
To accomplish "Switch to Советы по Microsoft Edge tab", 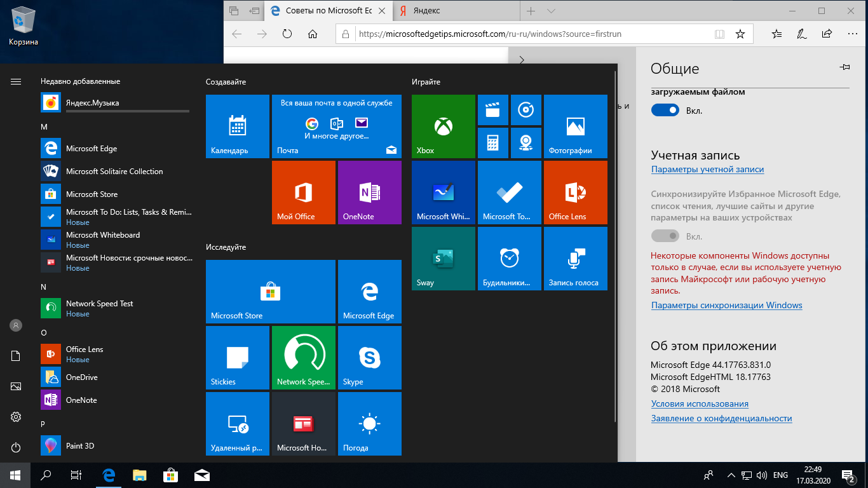I will [328, 11].
